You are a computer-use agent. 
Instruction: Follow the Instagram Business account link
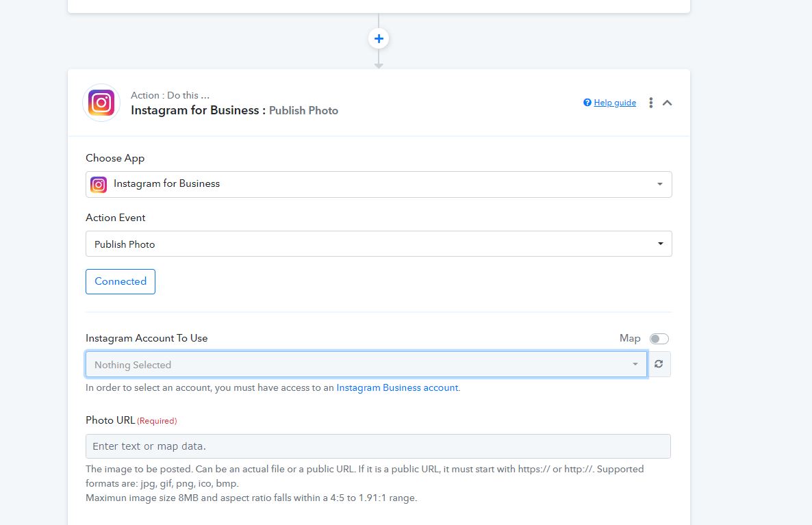click(397, 388)
